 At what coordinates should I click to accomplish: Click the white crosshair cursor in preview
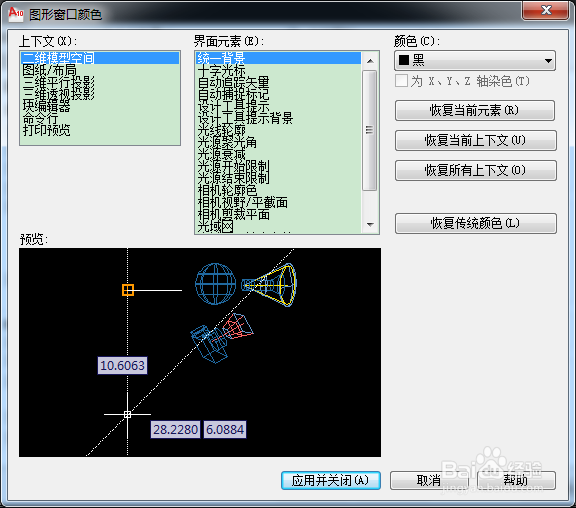[x=127, y=414]
